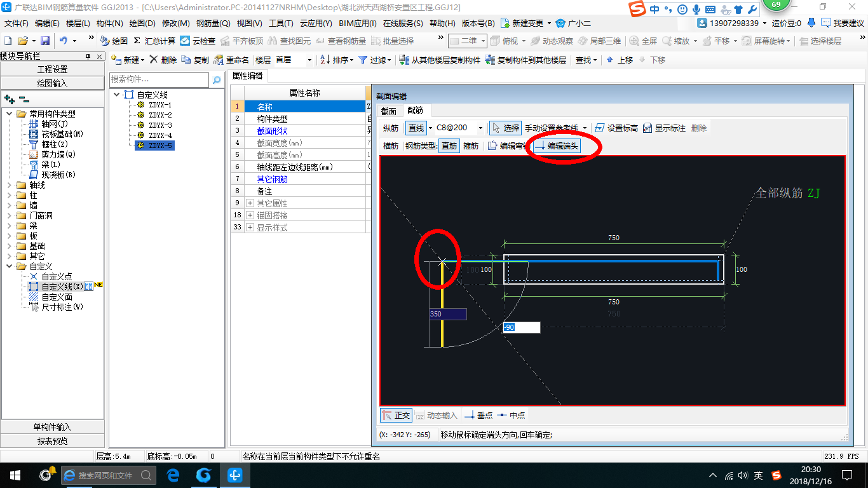The width and height of the screenshot is (868, 488).
Task: Select the 直线 drawing mode
Action: pos(416,128)
